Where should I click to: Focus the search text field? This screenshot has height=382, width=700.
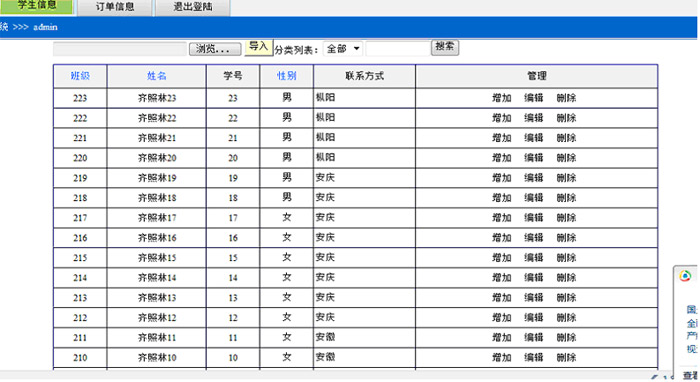point(398,49)
